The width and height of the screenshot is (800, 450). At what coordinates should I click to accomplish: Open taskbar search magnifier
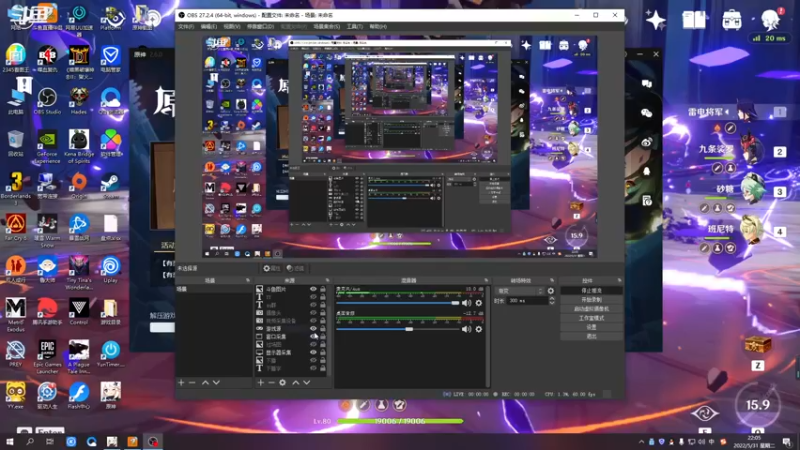point(30,442)
